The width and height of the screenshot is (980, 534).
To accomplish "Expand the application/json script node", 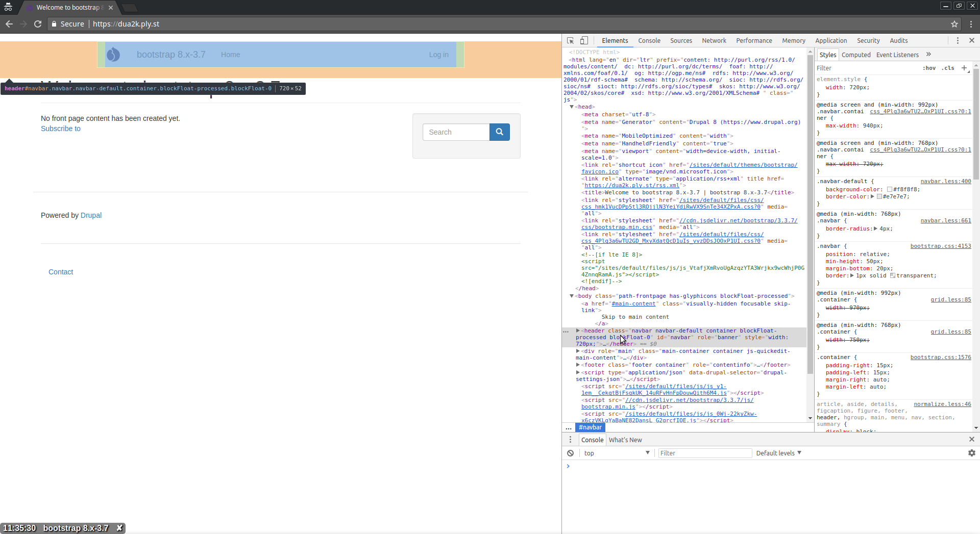I will coord(578,372).
